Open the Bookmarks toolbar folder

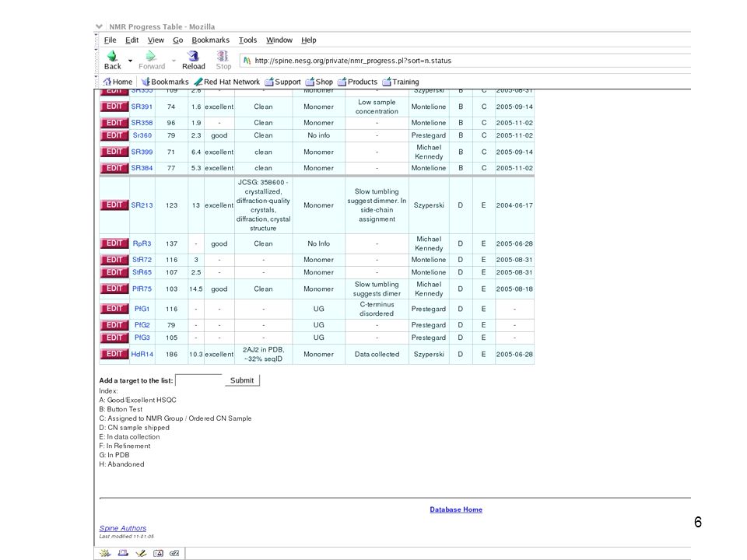[165, 82]
